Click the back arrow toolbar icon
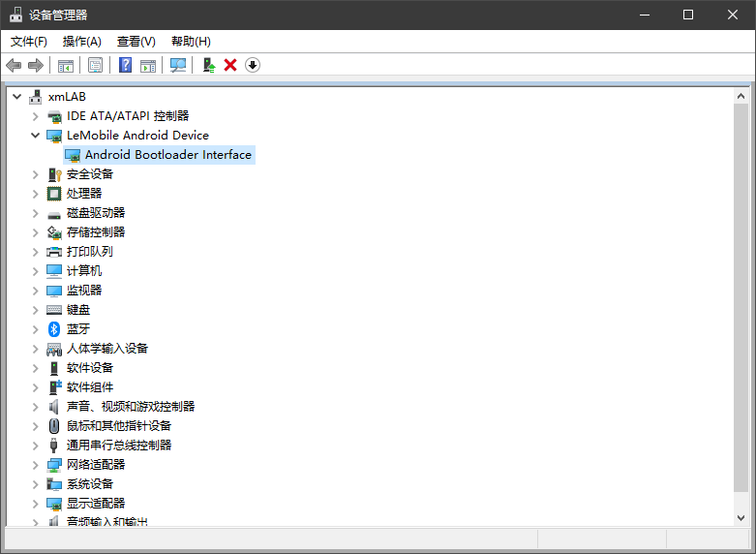The image size is (756, 554). coord(14,65)
